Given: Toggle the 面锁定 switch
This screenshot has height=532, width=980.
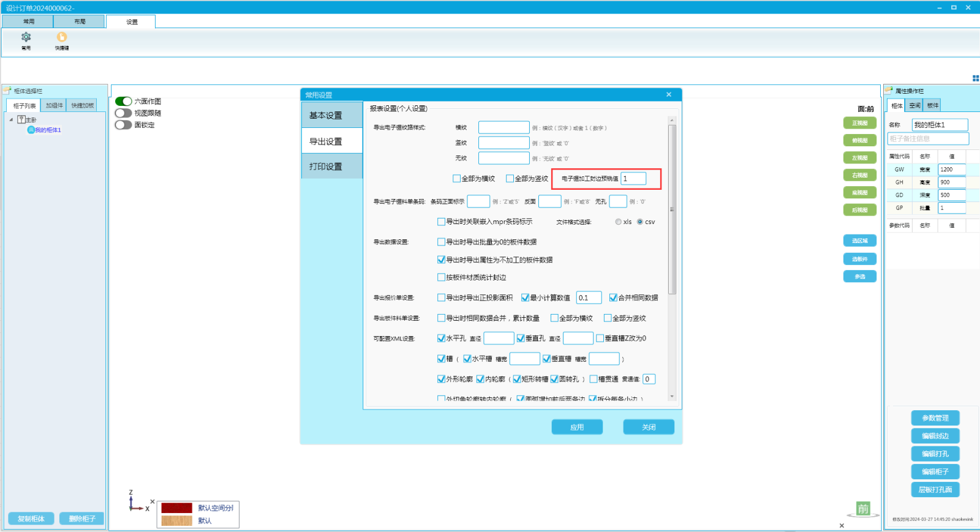Looking at the screenshot, I should [124, 124].
